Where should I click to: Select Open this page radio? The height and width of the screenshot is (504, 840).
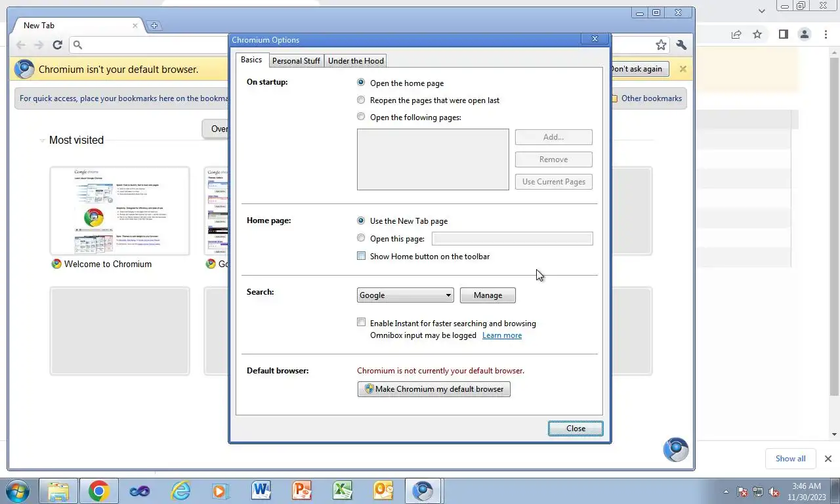click(361, 238)
